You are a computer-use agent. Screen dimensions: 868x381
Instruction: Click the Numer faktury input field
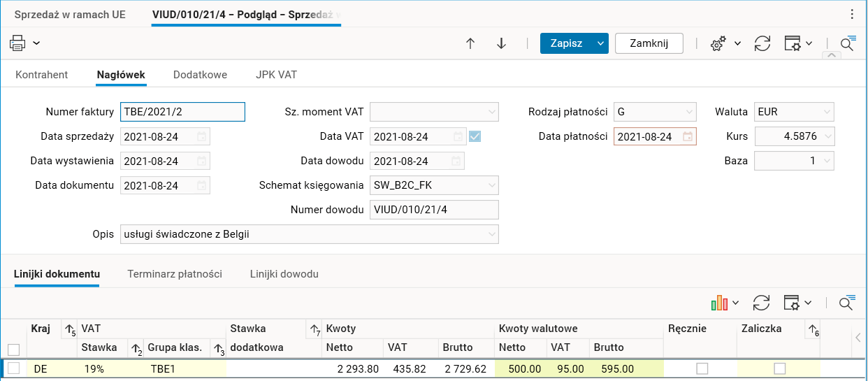182,112
